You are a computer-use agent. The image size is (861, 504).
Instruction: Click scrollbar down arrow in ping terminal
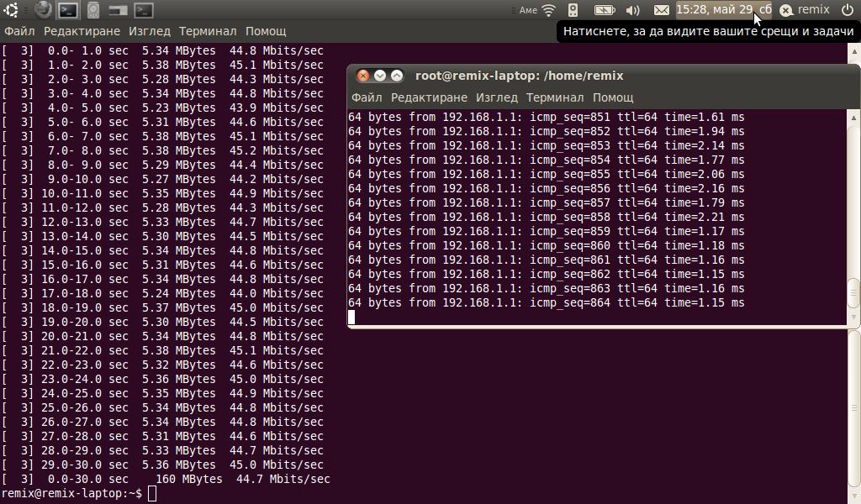[853, 318]
